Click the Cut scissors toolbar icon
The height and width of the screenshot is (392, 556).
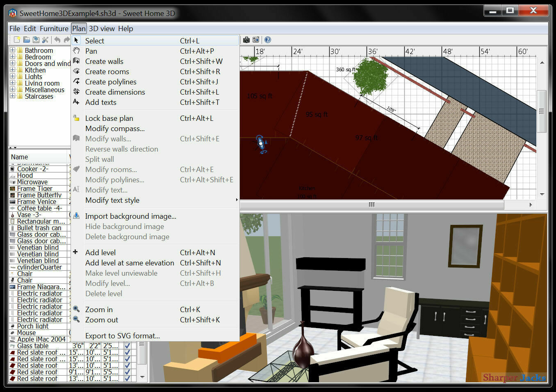tap(46, 40)
